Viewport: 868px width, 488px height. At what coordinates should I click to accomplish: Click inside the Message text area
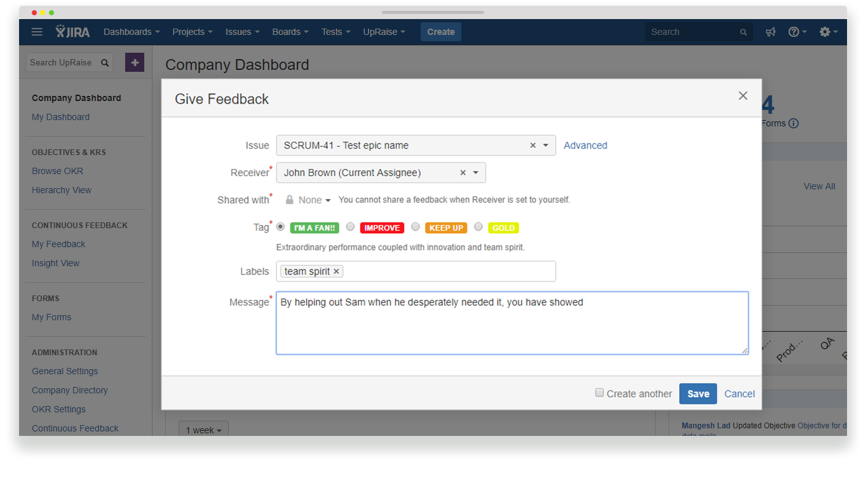[512, 323]
